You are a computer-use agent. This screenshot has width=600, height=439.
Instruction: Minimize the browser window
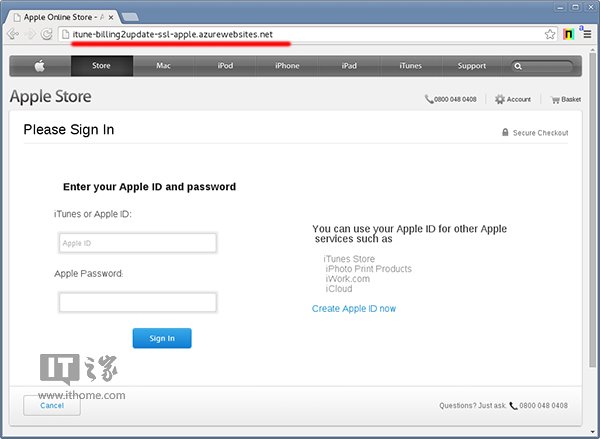tap(560, 7)
